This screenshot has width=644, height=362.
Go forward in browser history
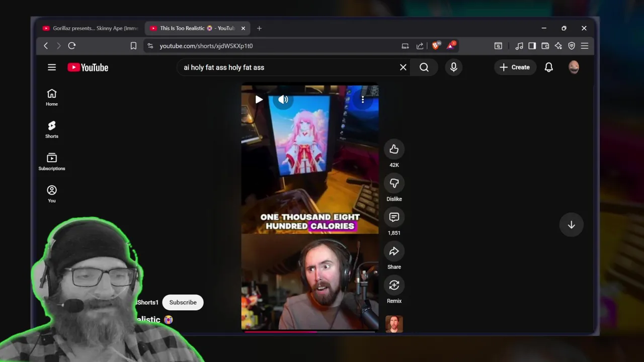58,46
